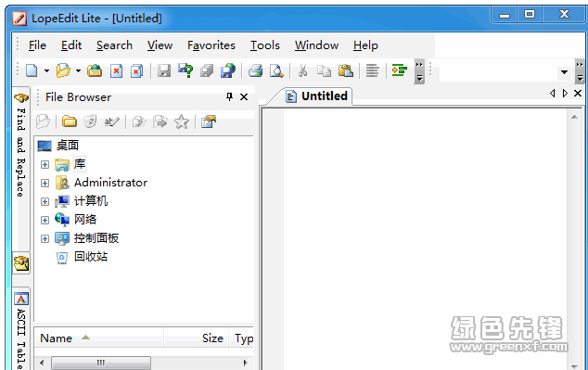Sort the file list by Name column
Viewport: 588px width, 370px height.
pos(98,338)
